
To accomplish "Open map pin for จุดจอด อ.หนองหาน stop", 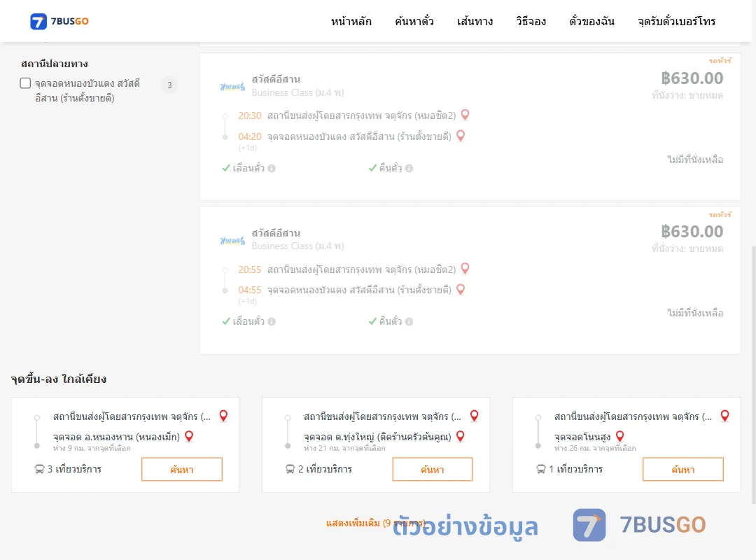I will coord(189,437).
